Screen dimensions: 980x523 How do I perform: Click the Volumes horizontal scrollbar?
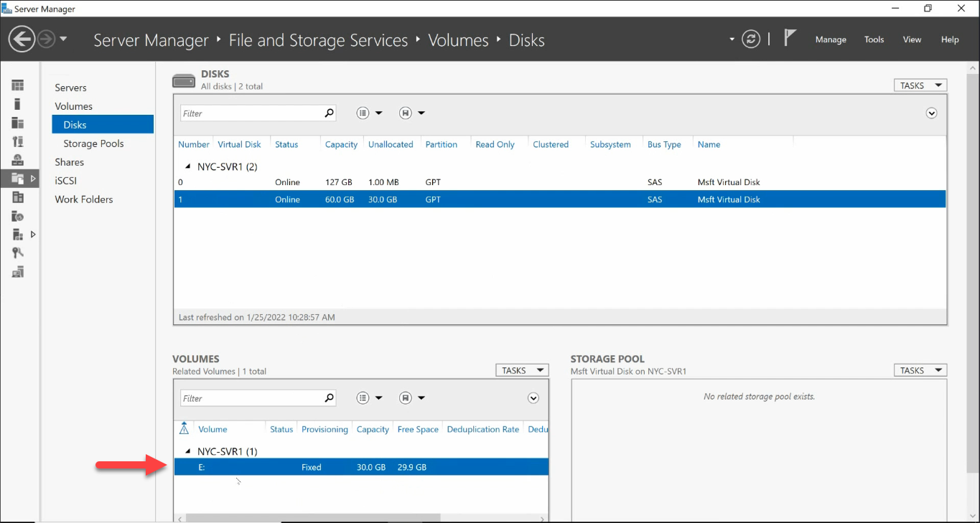coord(313,517)
